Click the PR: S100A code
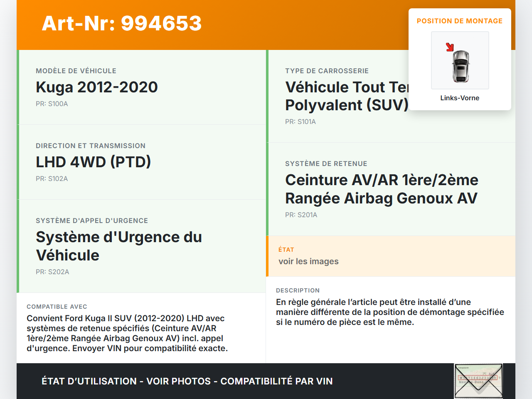The width and height of the screenshot is (532, 399). tap(52, 104)
